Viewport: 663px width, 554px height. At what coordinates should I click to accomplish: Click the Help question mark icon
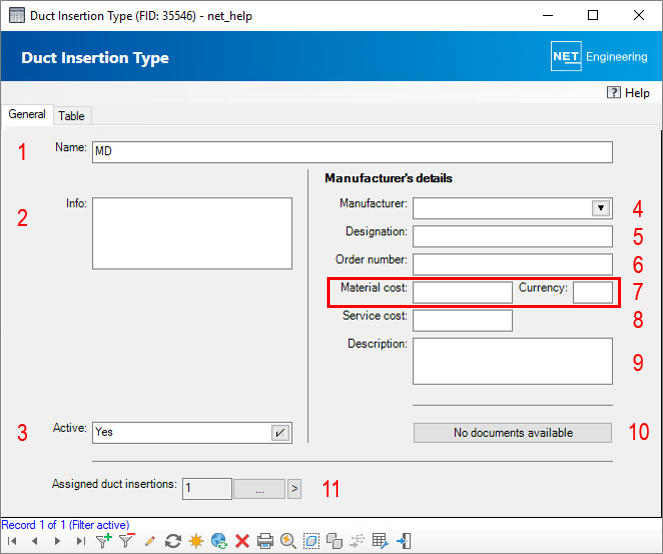click(x=614, y=92)
